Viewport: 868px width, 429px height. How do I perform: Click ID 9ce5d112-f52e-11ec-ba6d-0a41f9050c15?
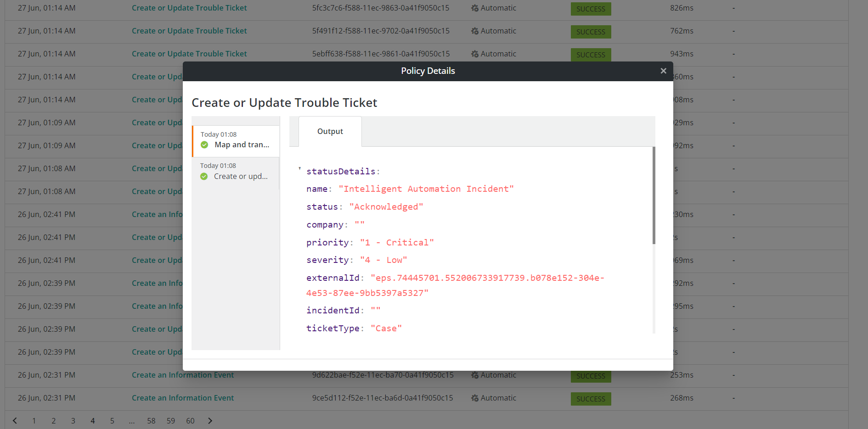(x=383, y=398)
